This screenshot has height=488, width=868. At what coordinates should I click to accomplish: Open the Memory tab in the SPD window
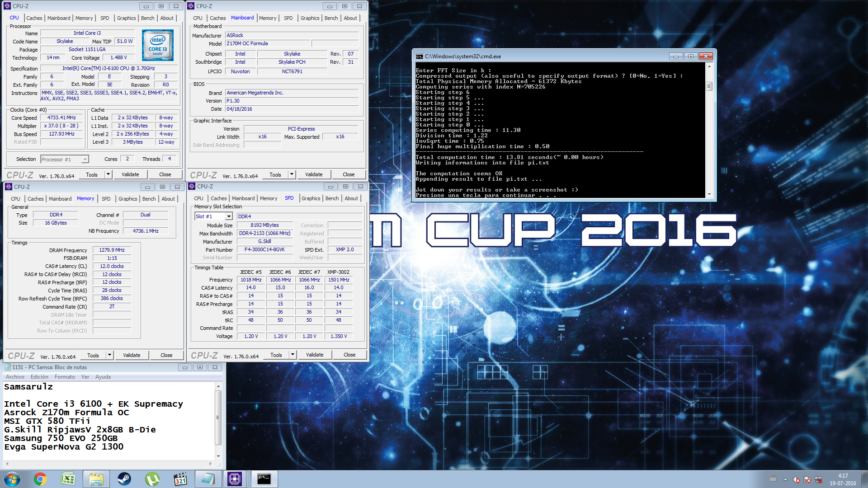(269, 198)
